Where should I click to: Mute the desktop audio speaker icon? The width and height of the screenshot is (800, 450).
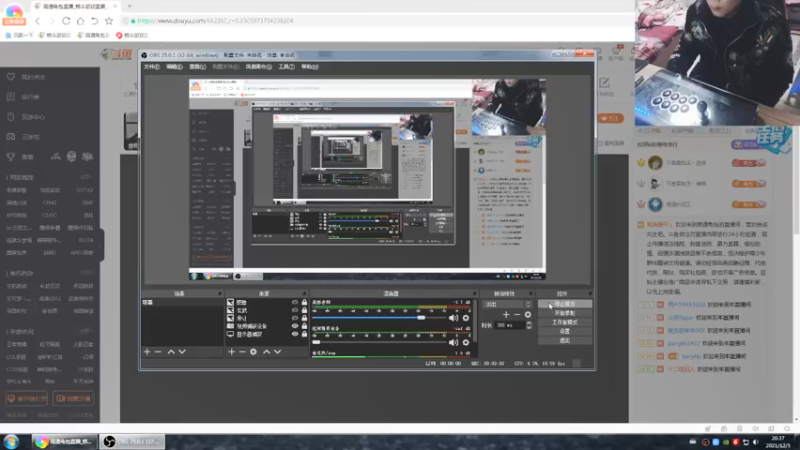(453, 318)
